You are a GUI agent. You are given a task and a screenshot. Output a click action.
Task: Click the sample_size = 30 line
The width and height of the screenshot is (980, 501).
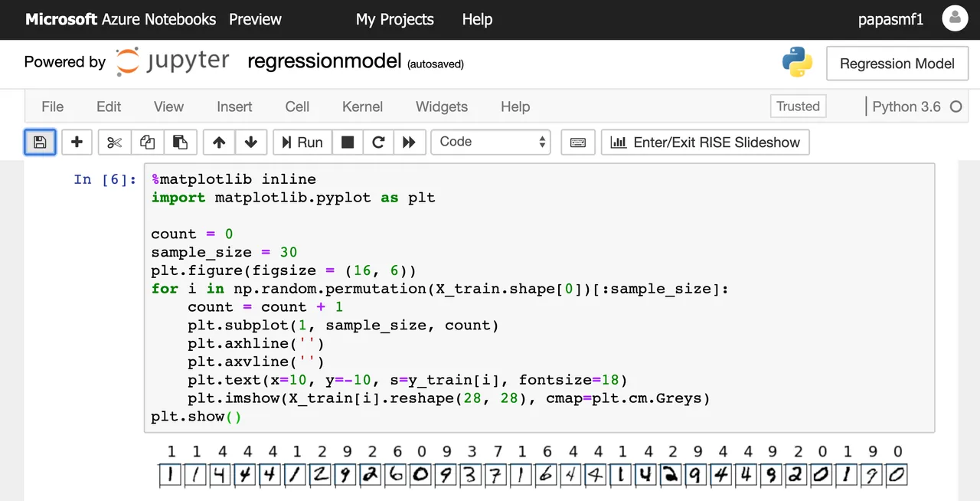click(224, 252)
